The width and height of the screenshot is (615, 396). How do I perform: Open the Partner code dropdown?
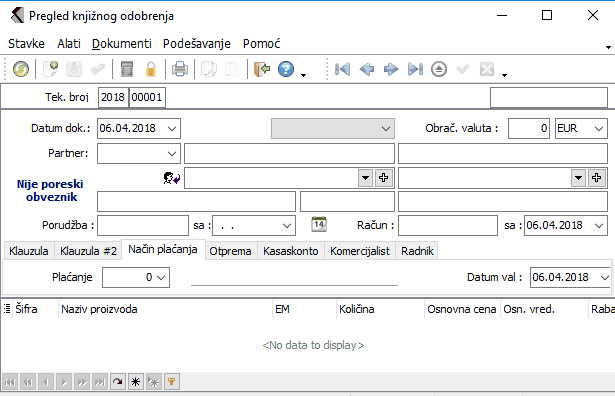tap(172, 153)
